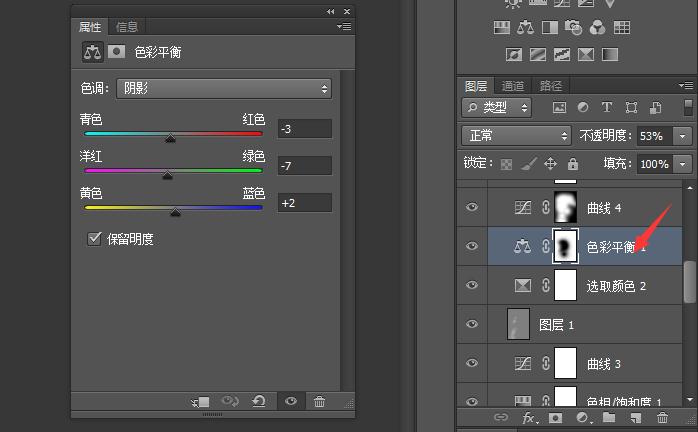
Task: Click the 洋红–绿色 slider handle
Action: click(167, 175)
